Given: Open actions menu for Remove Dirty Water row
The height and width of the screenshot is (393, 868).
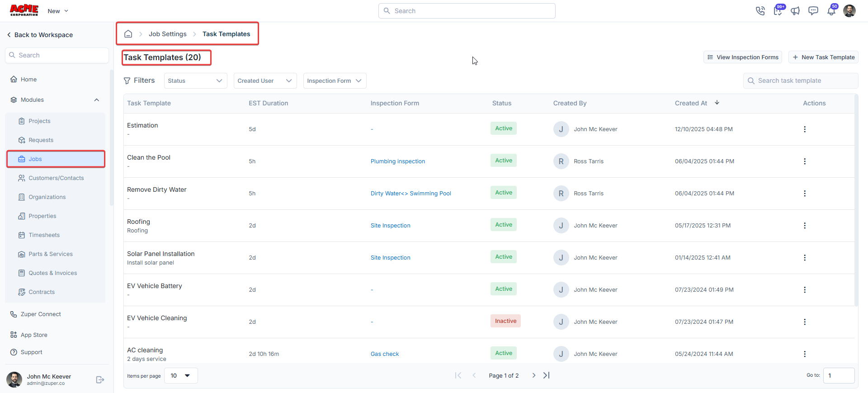Looking at the screenshot, I should coord(805,194).
